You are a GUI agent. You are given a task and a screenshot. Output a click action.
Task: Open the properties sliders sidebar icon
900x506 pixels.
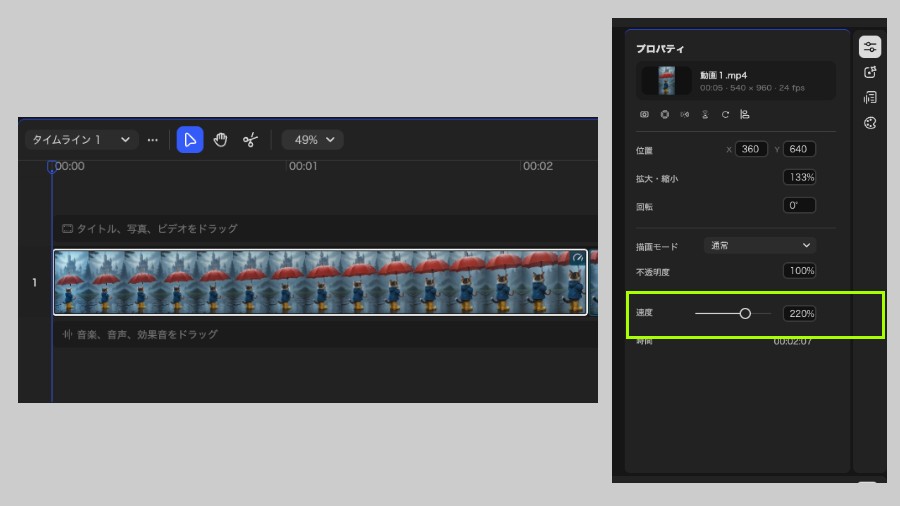(x=870, y=47)
